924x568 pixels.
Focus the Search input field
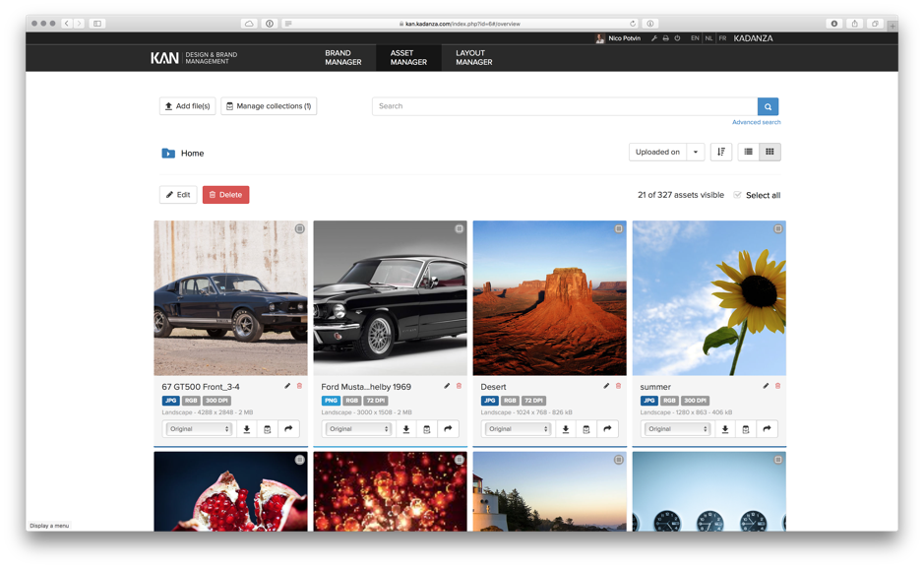point(564,106)
